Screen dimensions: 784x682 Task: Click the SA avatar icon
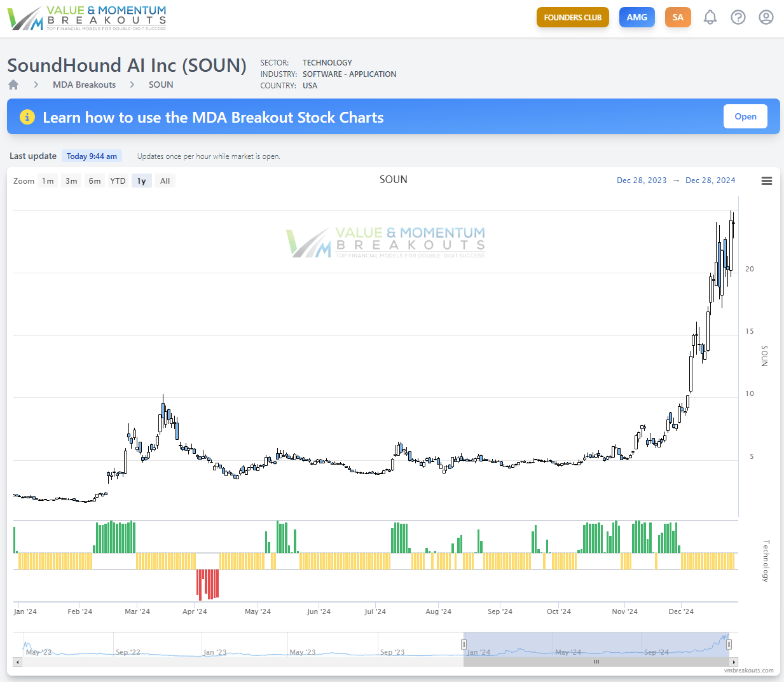coord(678,17)
